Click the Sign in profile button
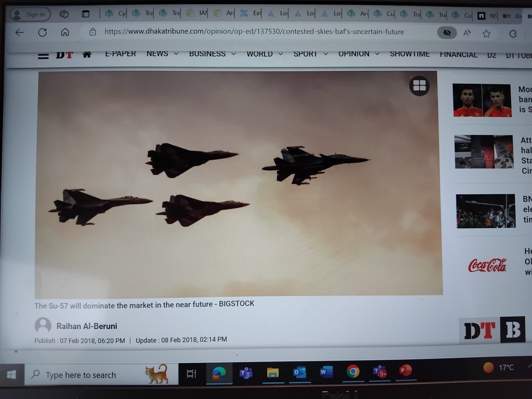532x399 pixels. click(30, 14)
